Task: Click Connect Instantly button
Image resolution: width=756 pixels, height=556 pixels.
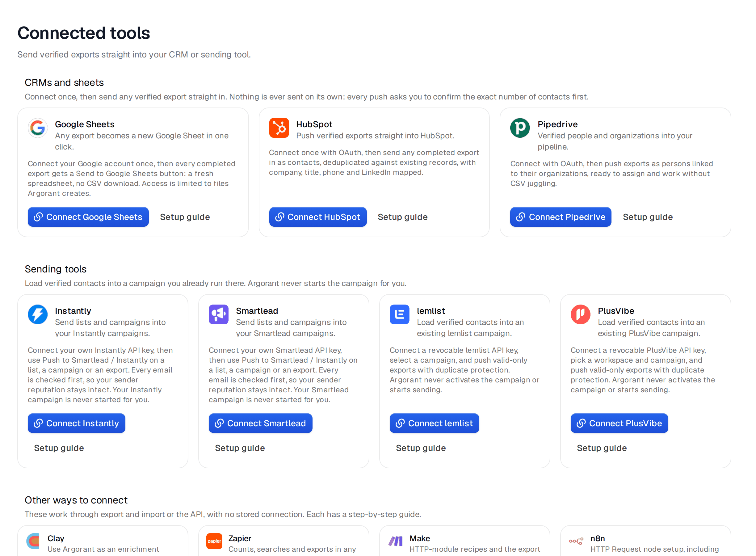Action: click(77, 423)
